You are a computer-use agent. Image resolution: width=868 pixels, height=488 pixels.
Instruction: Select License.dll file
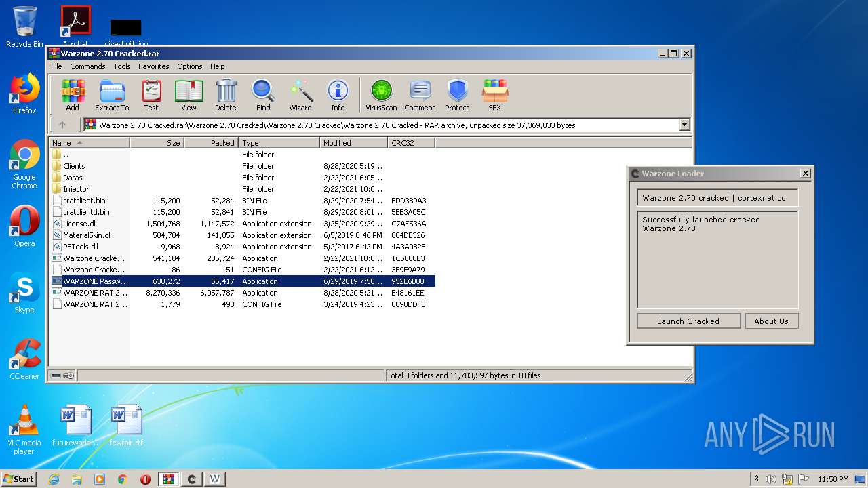(x=243, y=224)
